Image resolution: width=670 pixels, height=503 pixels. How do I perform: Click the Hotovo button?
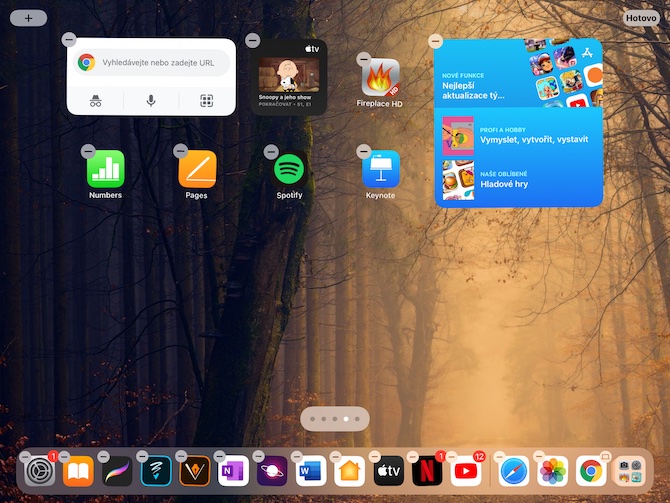pyautogui.click(x=641, y=18)
